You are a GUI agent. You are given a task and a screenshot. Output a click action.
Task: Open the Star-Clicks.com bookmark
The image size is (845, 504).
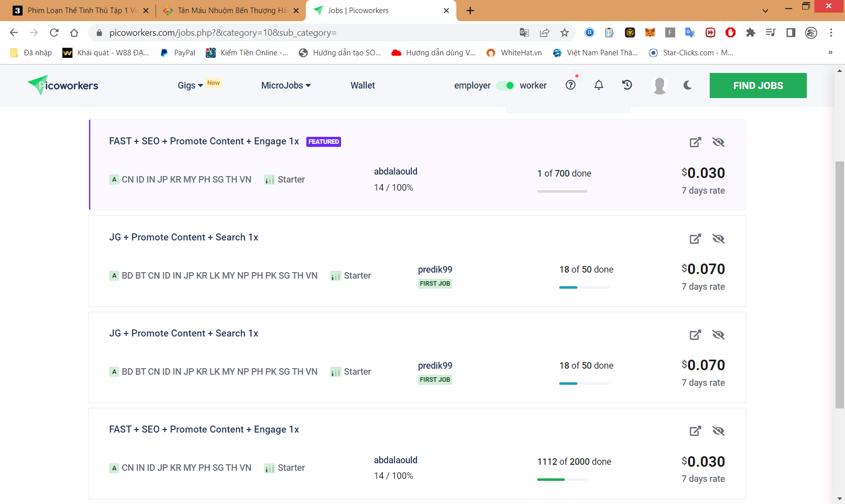pyautogui.click(x=691, y=52)
